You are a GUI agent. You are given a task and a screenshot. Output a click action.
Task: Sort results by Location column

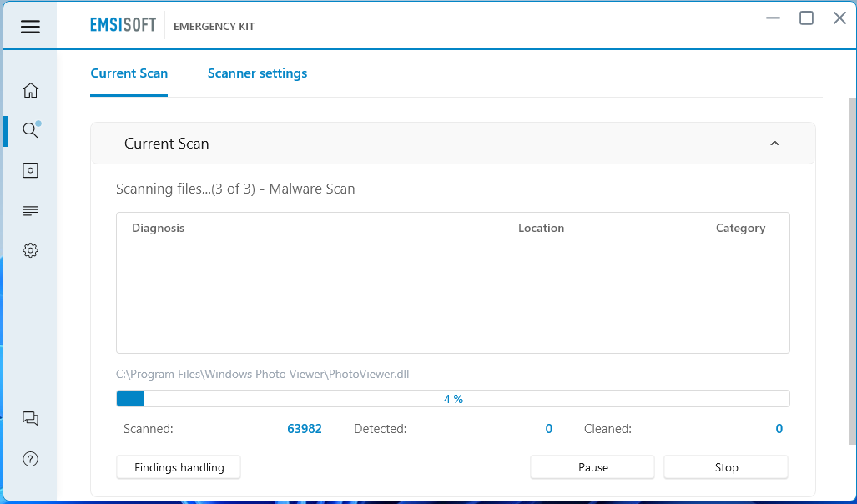click(x=541, y=228)
